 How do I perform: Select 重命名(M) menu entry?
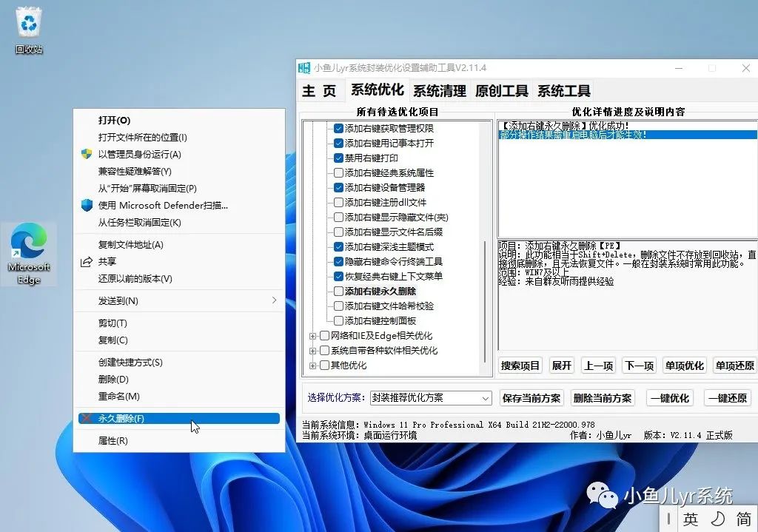(179, 397)
